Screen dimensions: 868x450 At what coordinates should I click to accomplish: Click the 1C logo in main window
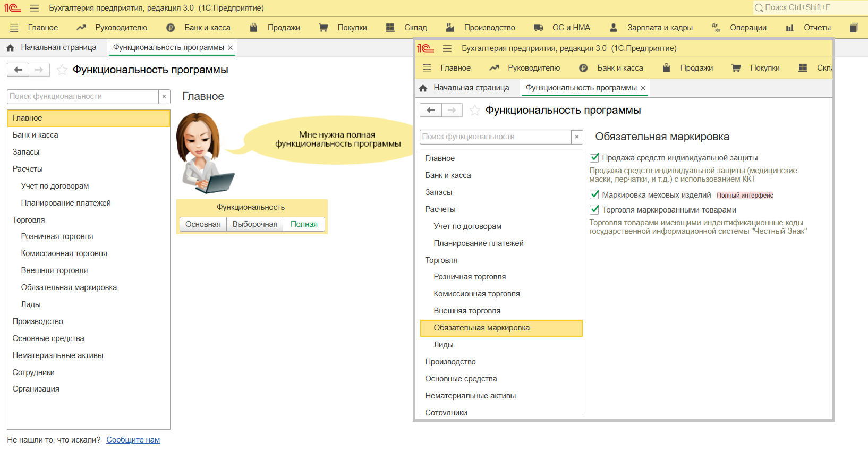13,8
